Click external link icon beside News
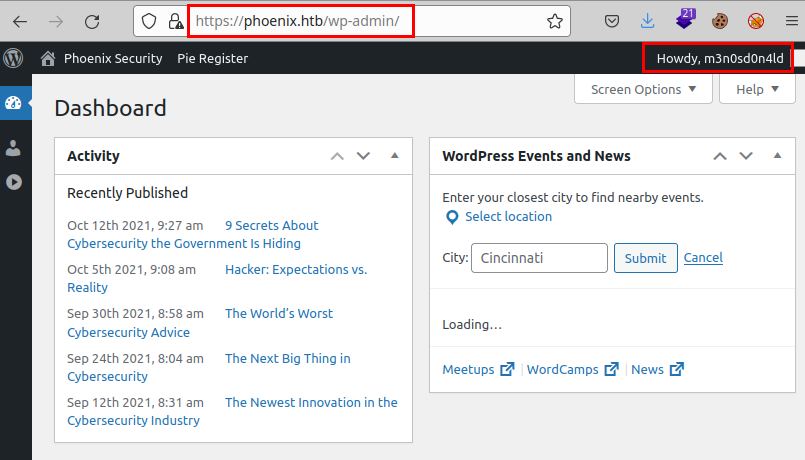The height and width of the screenshot is (460, 805). (x=677, y=369)
